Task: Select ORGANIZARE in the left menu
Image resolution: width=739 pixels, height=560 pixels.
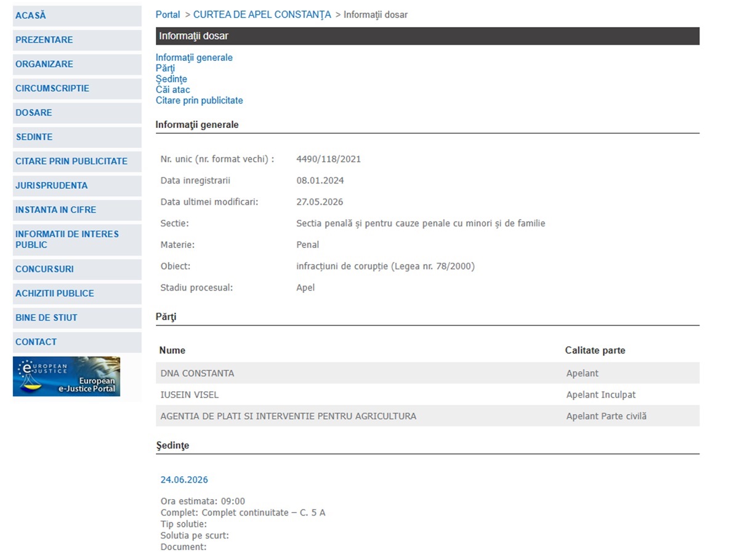Action: 77,65
